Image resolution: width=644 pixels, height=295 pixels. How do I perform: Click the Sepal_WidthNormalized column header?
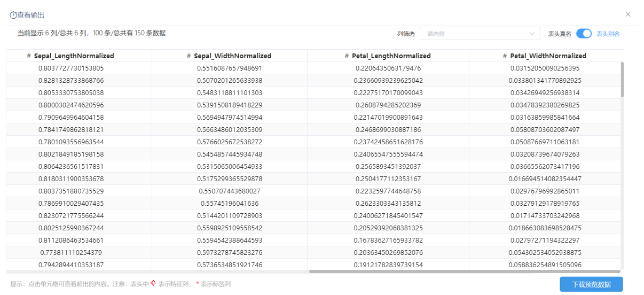click(x=230, y=56)
